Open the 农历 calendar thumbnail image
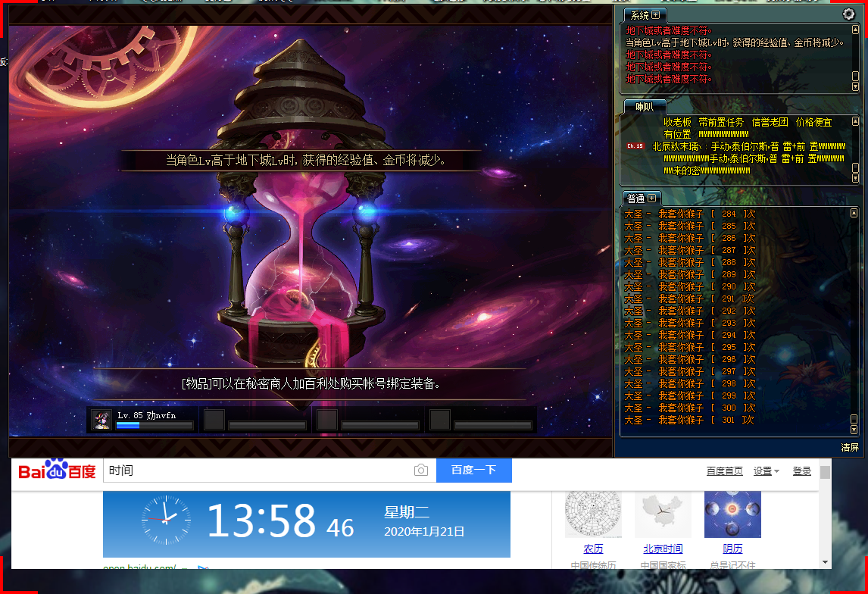868x594 pixels. pyautogui.click(x=593, y=514)
